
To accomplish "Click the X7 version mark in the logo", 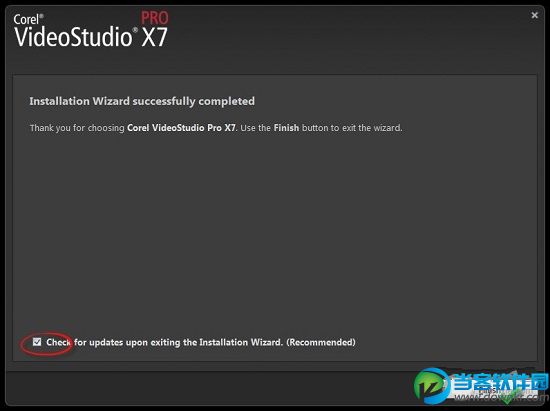I will click(x=155, y=37).
